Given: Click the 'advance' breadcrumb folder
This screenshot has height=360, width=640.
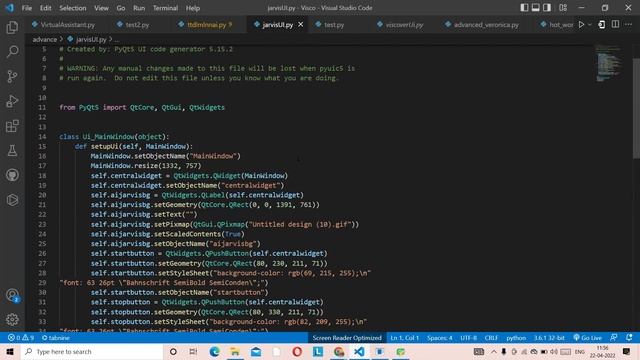Looking at the screenshot, I should tap(44, 39).
